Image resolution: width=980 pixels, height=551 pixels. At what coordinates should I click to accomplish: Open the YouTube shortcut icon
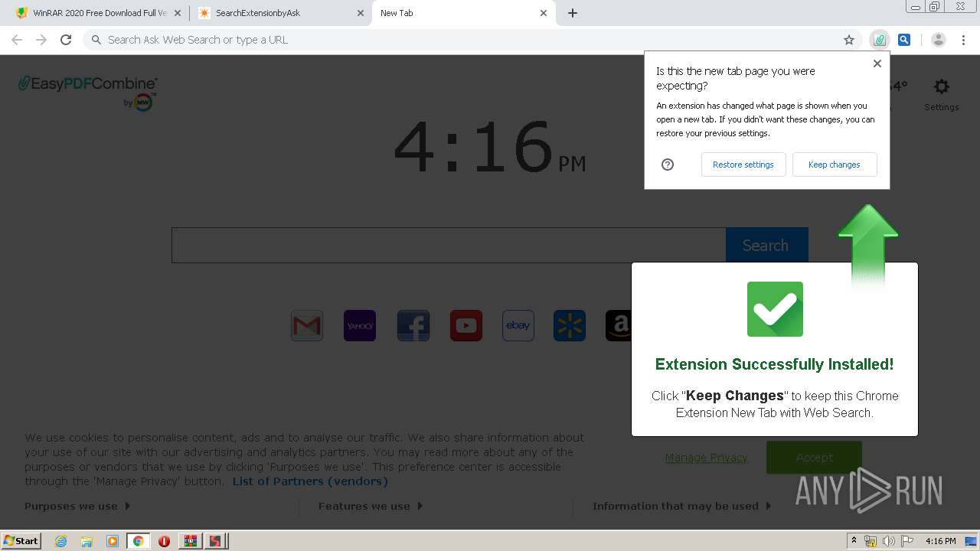(x=466, y=325)
